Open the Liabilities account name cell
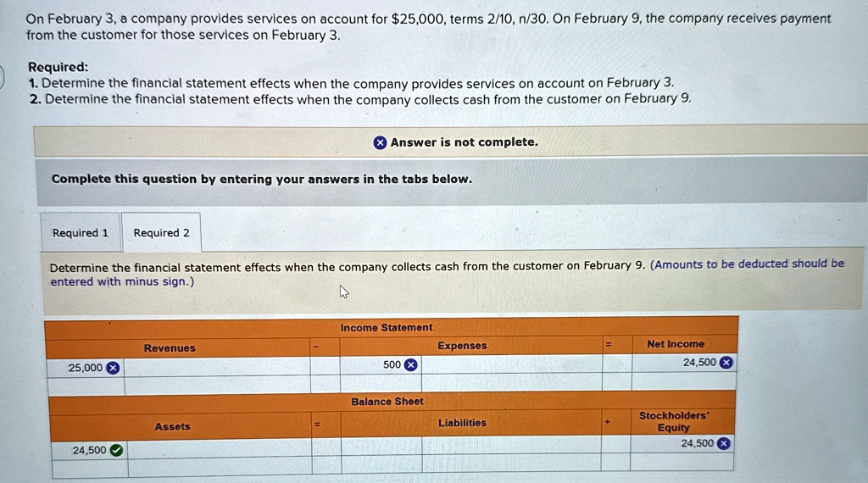The image size is (868, 483). click(x=511, y=445)
